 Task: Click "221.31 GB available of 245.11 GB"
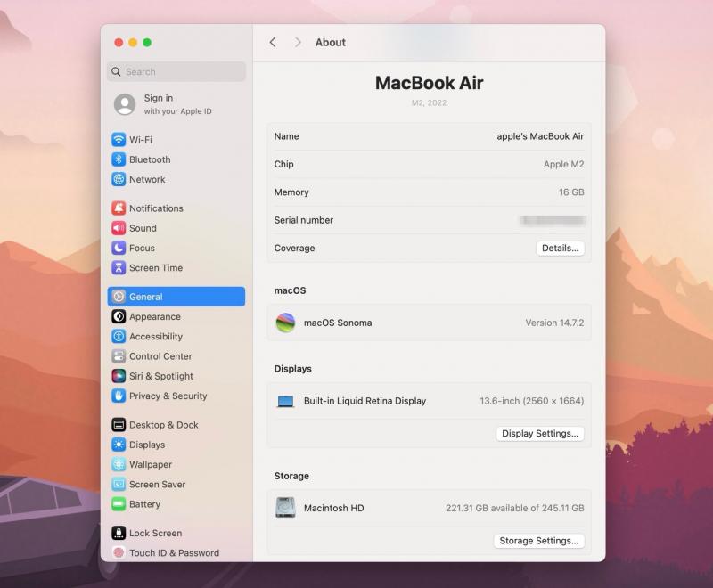click(515, 508)
